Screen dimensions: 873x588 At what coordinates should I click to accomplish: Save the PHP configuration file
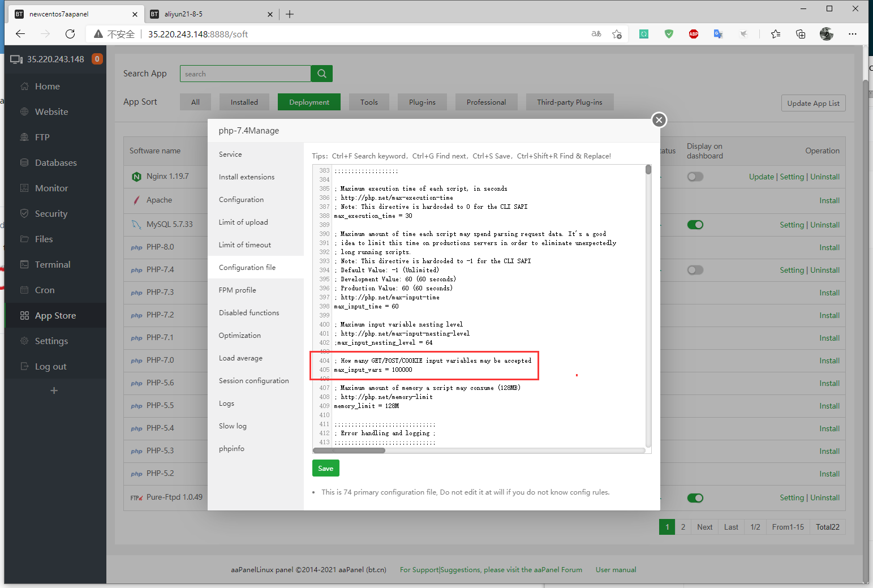pyautogui.click(x=325, y=468)
